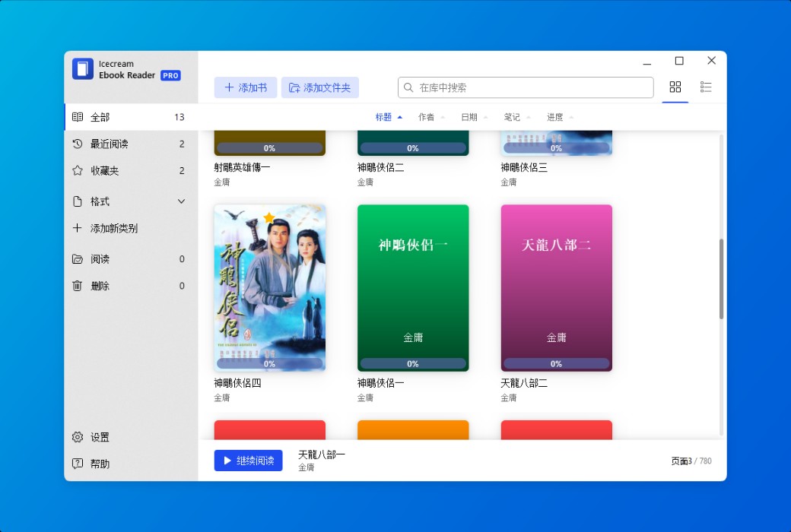The image size is (791, 532).
Task: Click the 0% progress bar on 神鵰侠侣一
Action: (x=413, y=363)
